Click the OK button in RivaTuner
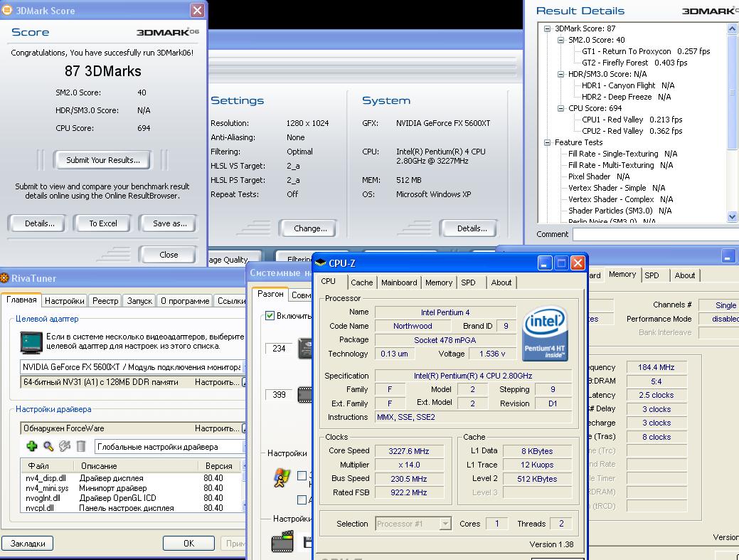Image resolution: width=739 pixels, height=560 pixels. tap(188, 544)
